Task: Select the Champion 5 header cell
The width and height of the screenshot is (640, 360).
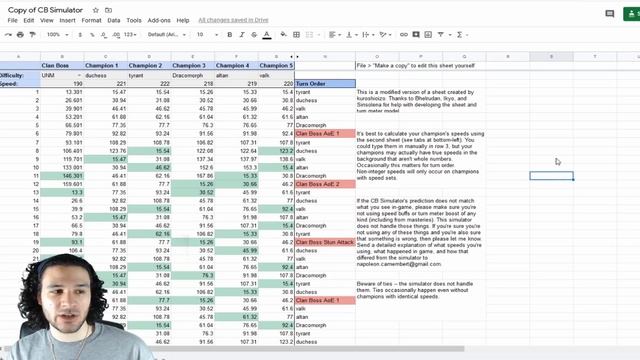Action: tap(276, 65)
